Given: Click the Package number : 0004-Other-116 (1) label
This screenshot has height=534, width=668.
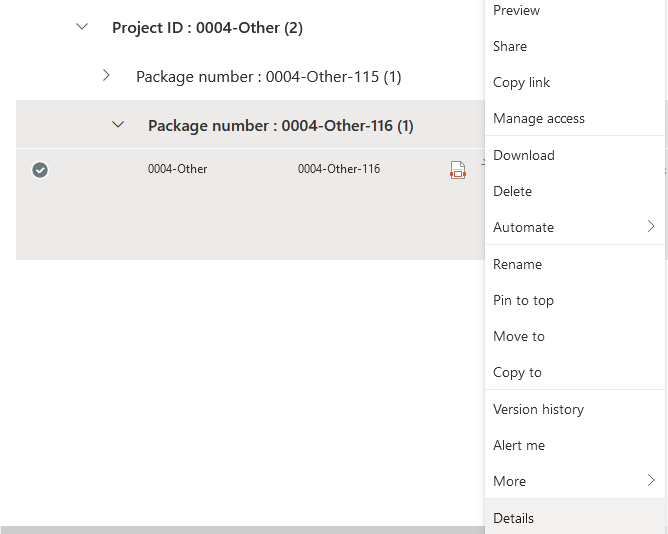Looking at the screenshot, I should [281, 126].
